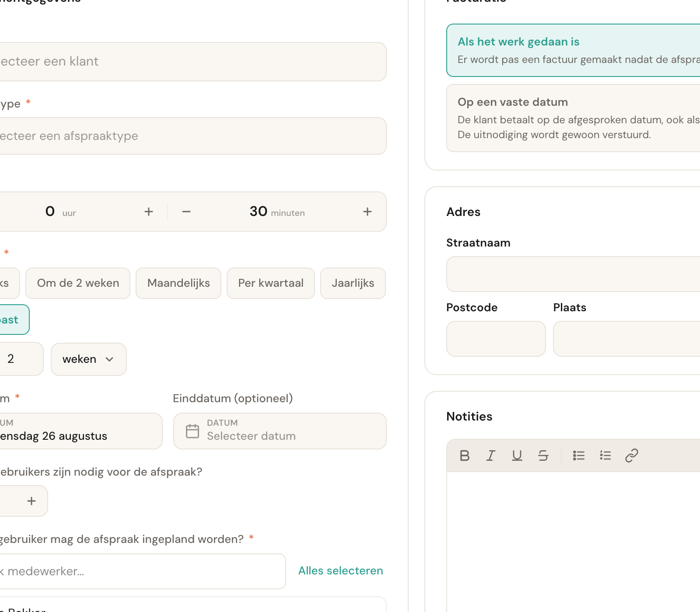Screen dimensions: 700x612
Task: Toggle bold formatting in Notities editor
Action: coord(465,456)
